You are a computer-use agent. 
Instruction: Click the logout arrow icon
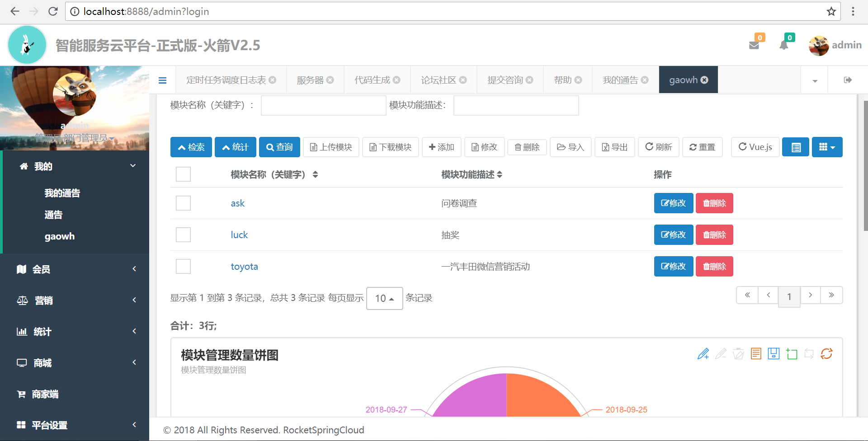tap(848, 80)
